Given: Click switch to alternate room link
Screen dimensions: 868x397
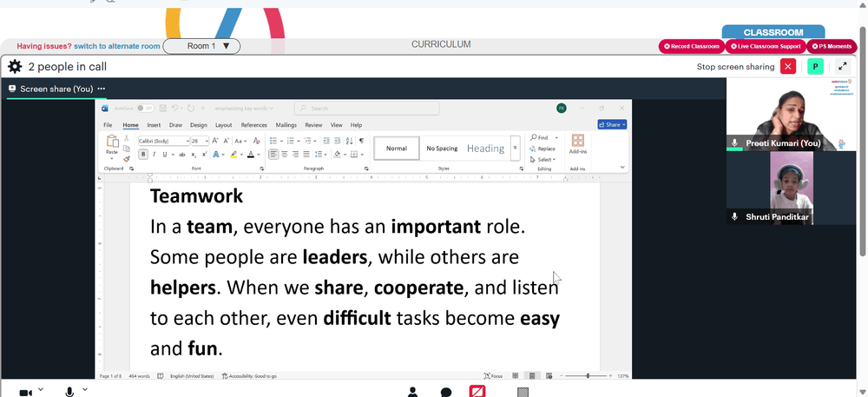Looking at the screenshot, I should click(x=117, y=47).
